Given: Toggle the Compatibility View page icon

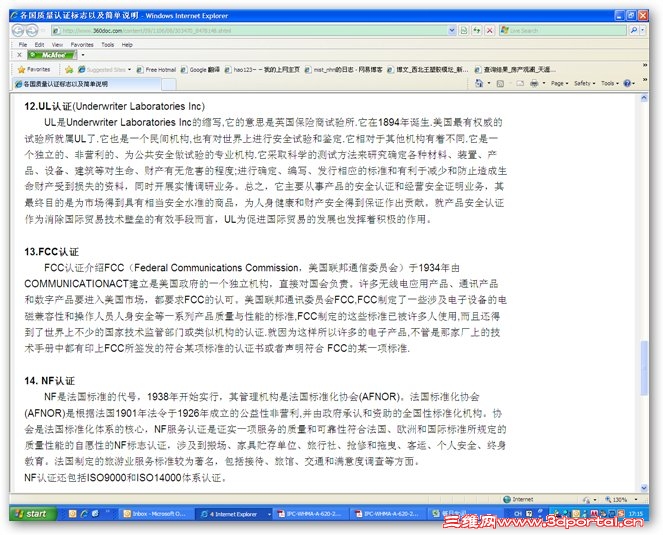Looking at the screenshot, I should pyautogui.click(x=464, y=30).
